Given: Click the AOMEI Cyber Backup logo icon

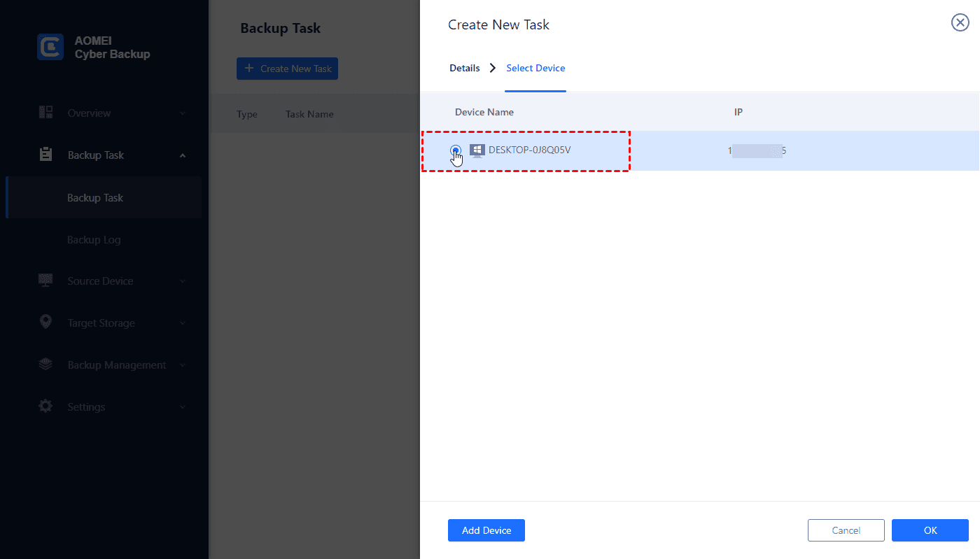Looking at the screenshot, I should (x=50, y=47).
